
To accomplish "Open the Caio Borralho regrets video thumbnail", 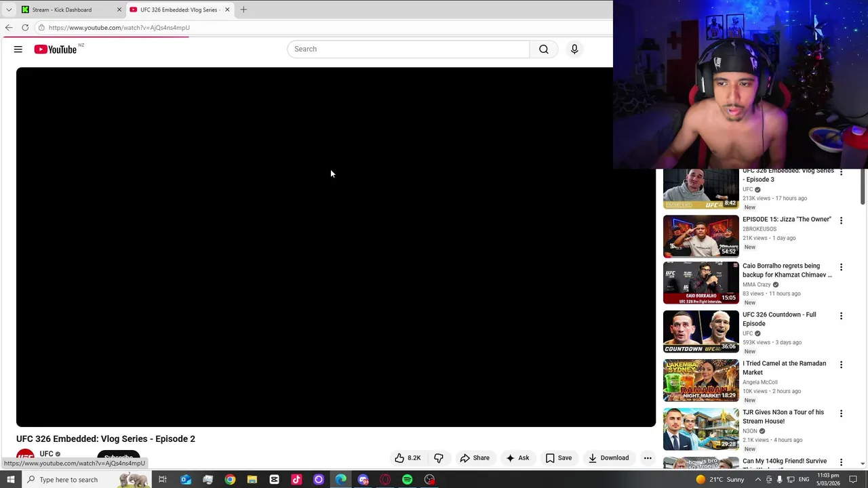I will 701,283.
